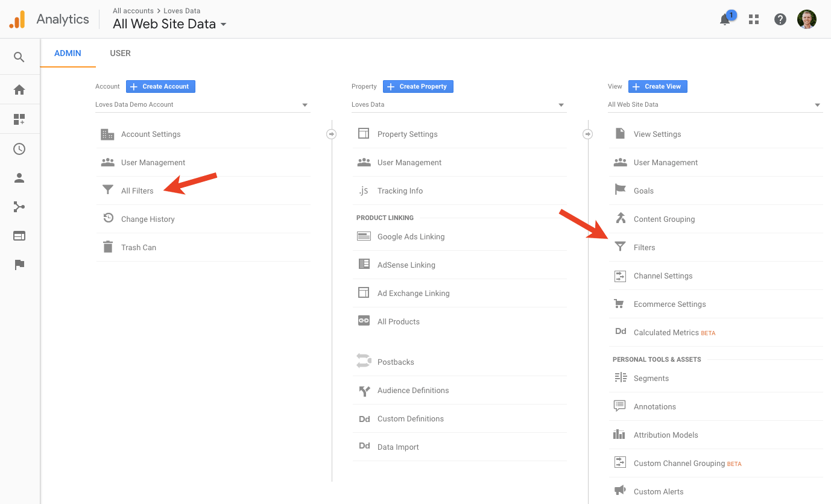Switch to the ADMIN tab

click(68, 53)
